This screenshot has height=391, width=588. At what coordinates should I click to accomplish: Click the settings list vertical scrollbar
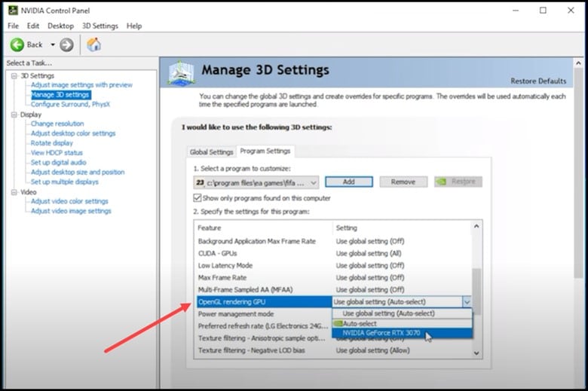click(x=476, y=286)
